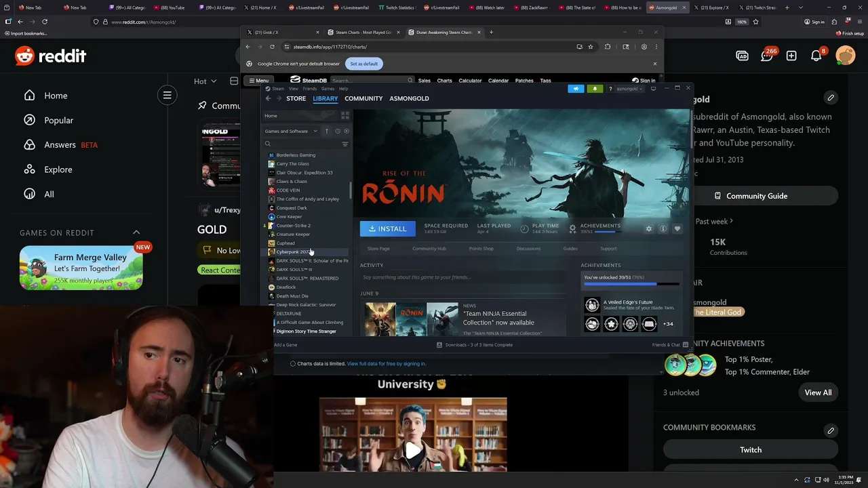Go back with Steam's back arrow
Screen dimensions: 868x488
(268, 98)
